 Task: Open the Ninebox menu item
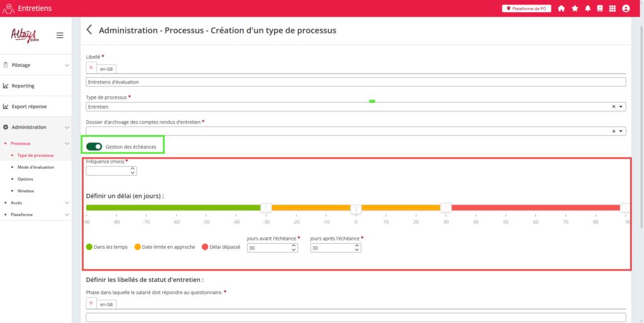tap(26, 190)
